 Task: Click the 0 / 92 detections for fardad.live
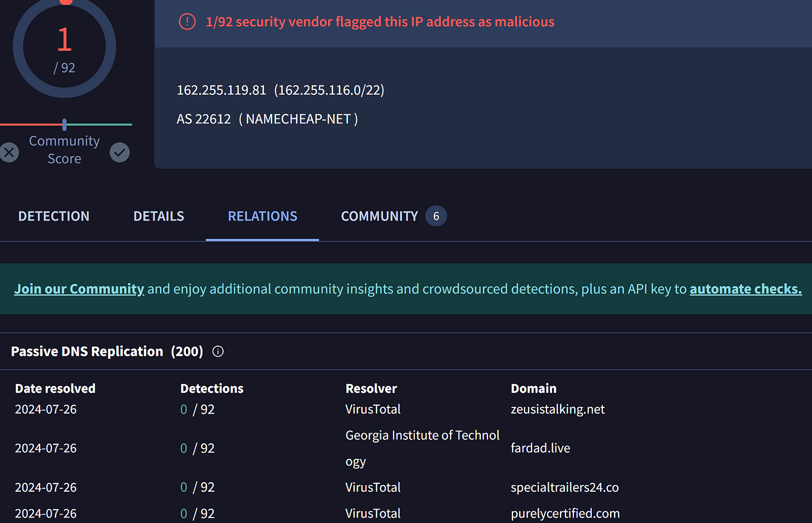[197, 448]
